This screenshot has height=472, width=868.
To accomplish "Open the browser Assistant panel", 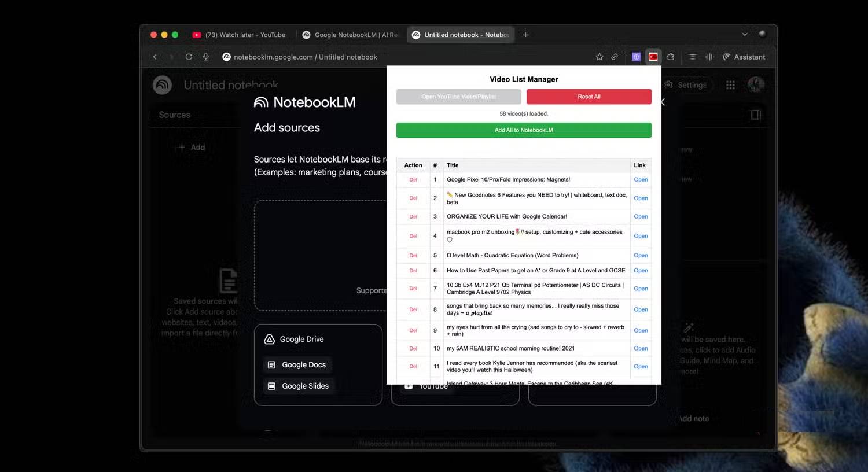I will (744, 57).
